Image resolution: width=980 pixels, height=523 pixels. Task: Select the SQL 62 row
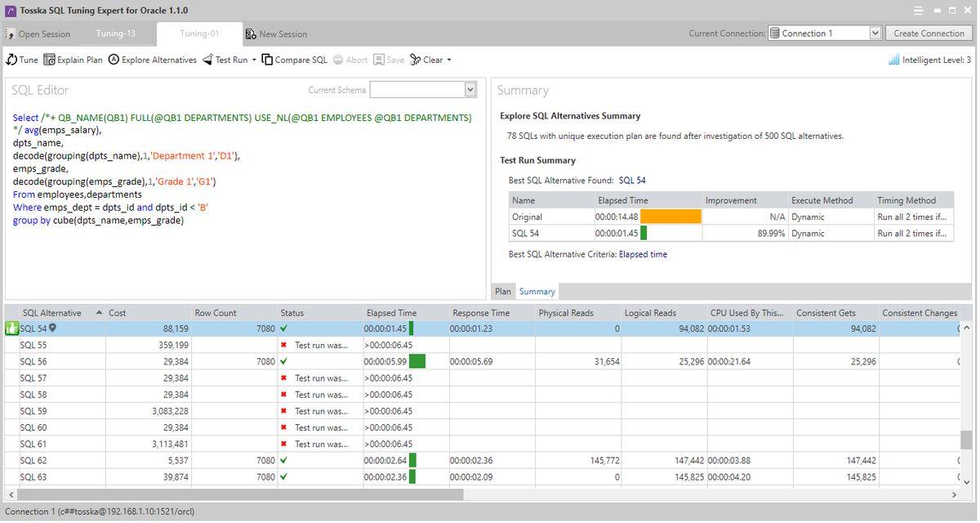coord(482,460)
